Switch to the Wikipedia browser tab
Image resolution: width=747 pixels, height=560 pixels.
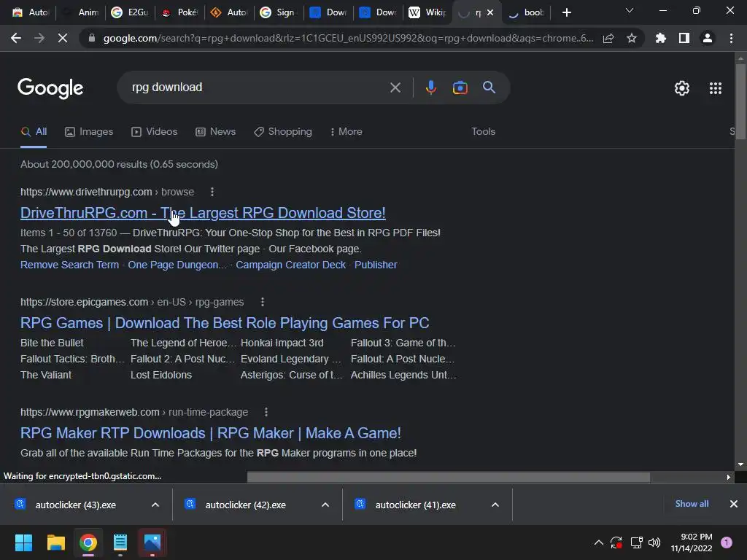click(x=427, y=12)
